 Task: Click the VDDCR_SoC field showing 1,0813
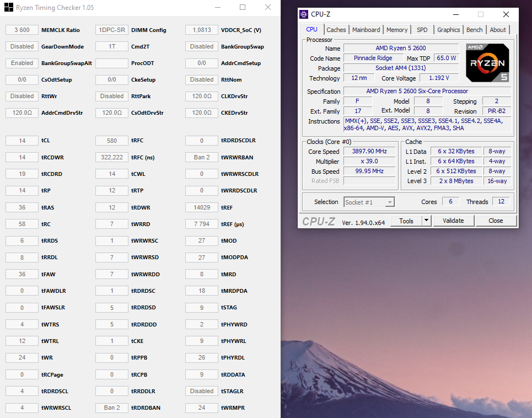pyautogui.click(x=202, y=30)
